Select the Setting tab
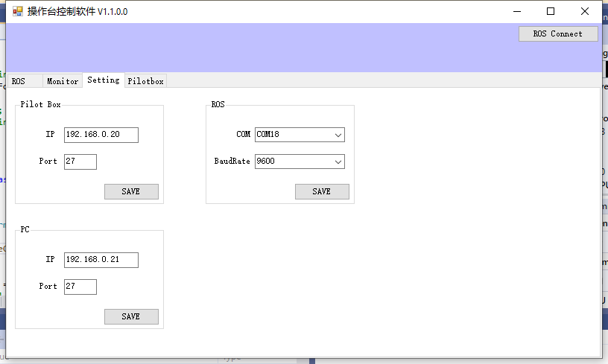This screenshot has height=364, width=608. pyautogui.click(x=104, y=80)
